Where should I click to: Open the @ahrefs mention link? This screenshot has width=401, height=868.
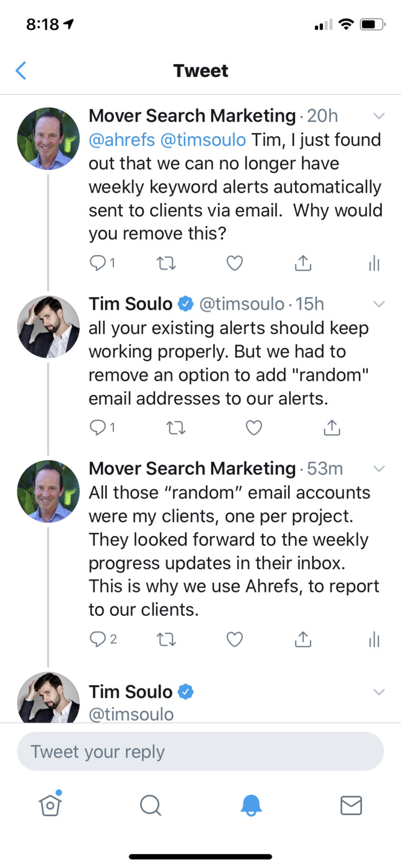click(x=122, y=140)
